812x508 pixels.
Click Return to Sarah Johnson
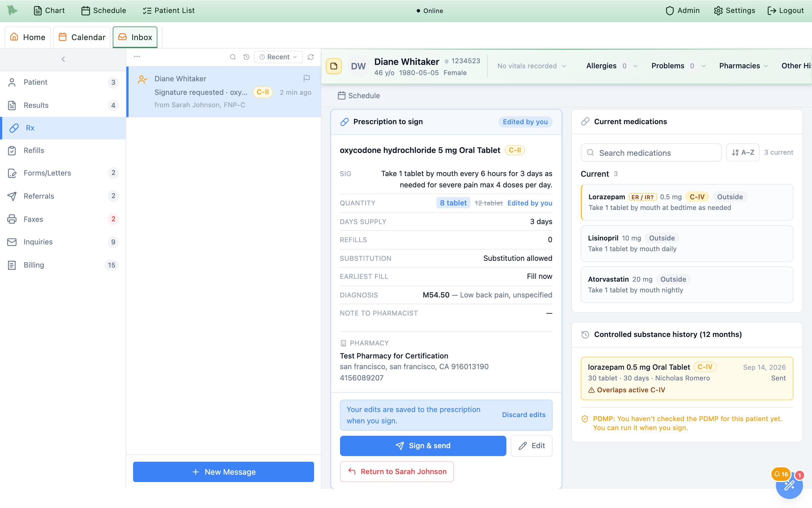pos(397,471)
